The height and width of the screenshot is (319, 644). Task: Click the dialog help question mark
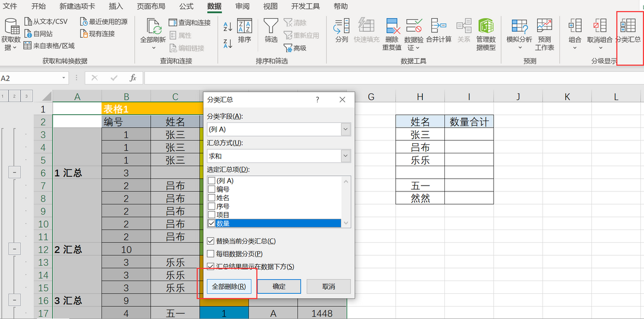coord(317,100)
